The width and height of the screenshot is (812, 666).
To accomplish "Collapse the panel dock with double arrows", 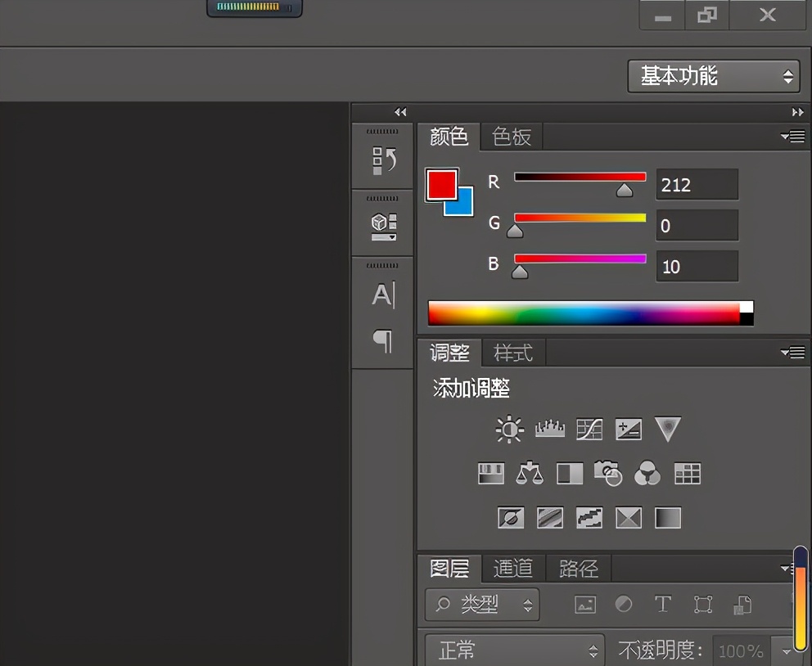I will point(400,112).
